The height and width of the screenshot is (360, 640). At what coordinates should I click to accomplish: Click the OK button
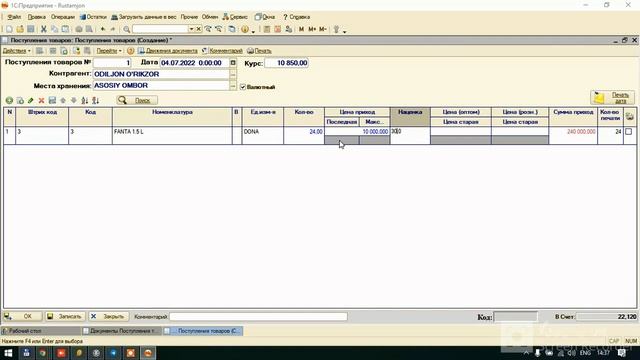pyautogui.click(x=23, y=316)
